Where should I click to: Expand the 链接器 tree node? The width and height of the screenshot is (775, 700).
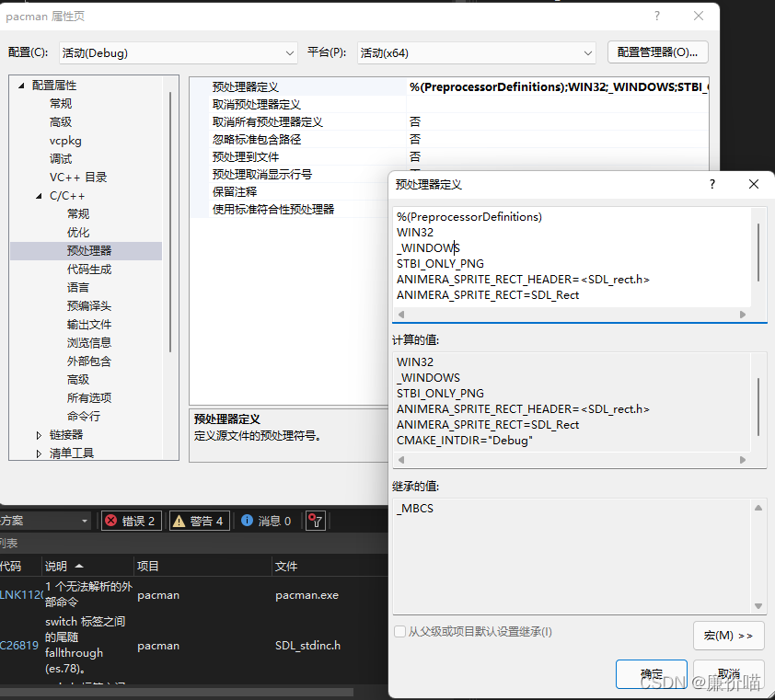[x=39, y=435]
